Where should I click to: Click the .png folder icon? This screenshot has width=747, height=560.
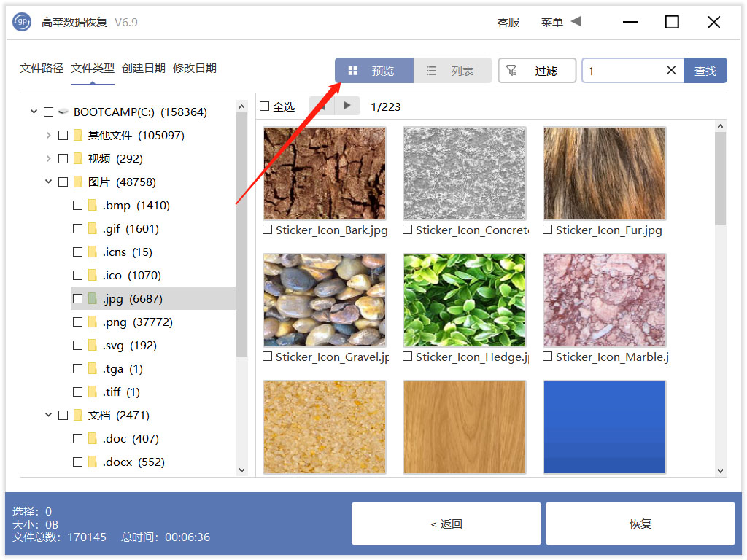click(93, 322)
